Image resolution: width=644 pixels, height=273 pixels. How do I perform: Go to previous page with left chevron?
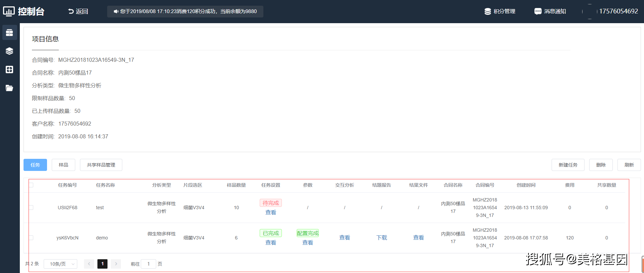pos(89,264)
